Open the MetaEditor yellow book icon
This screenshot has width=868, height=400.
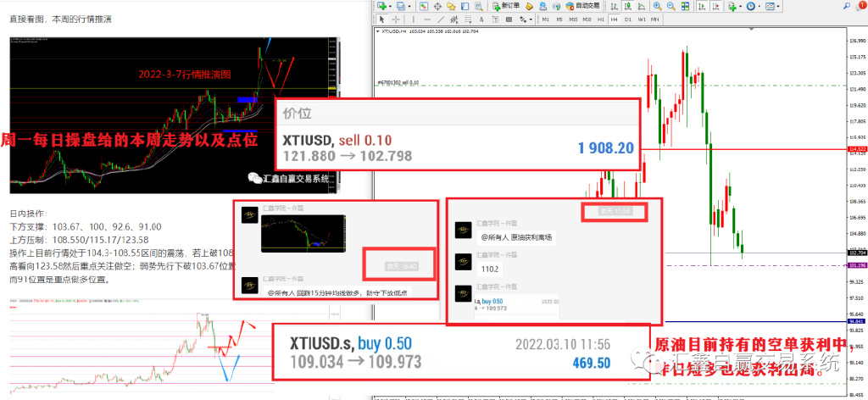tap(529, 7)
